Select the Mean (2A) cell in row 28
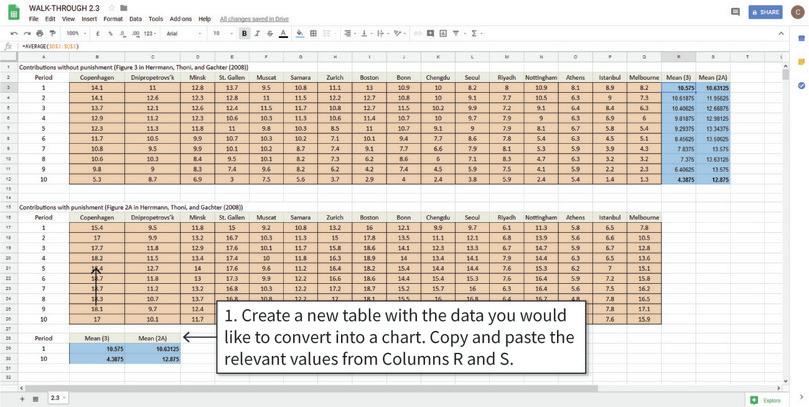This screenshot has width=809, height=407. (153, 338)
